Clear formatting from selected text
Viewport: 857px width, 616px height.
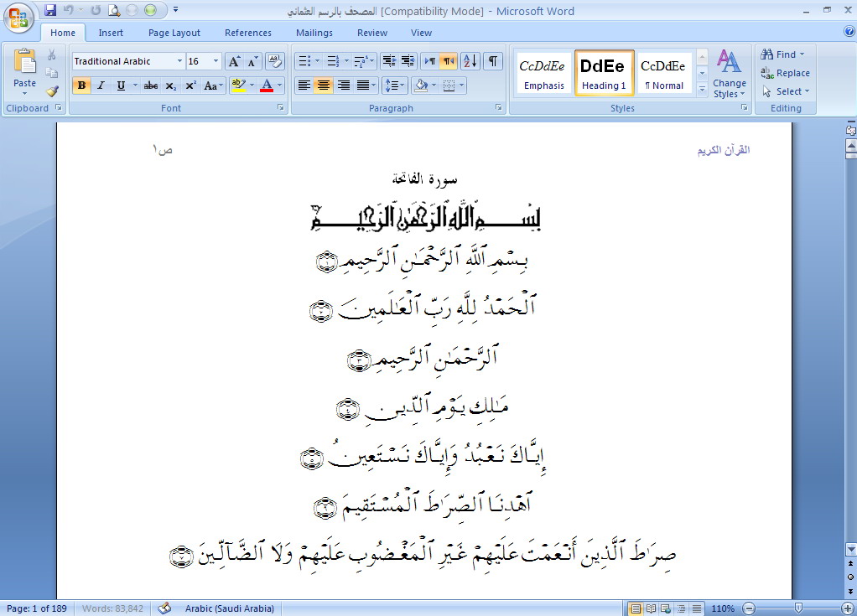click(275, 61)
